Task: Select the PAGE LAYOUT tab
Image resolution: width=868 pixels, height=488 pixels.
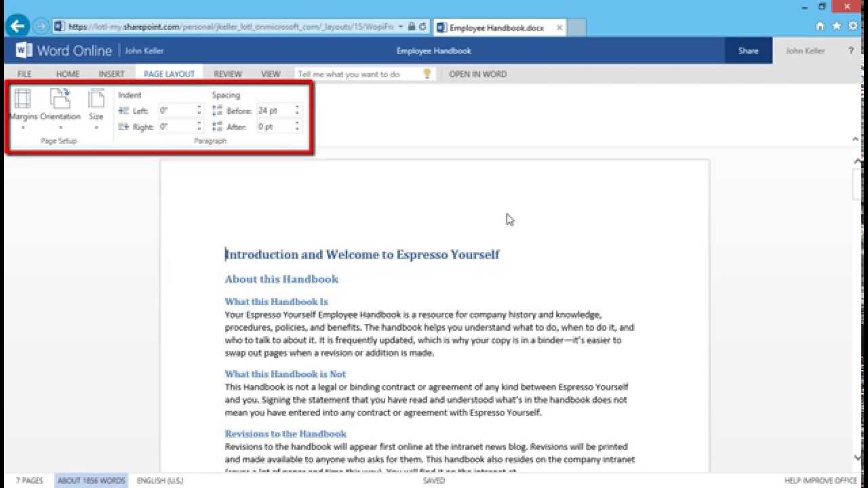Action: click(169, 74)
